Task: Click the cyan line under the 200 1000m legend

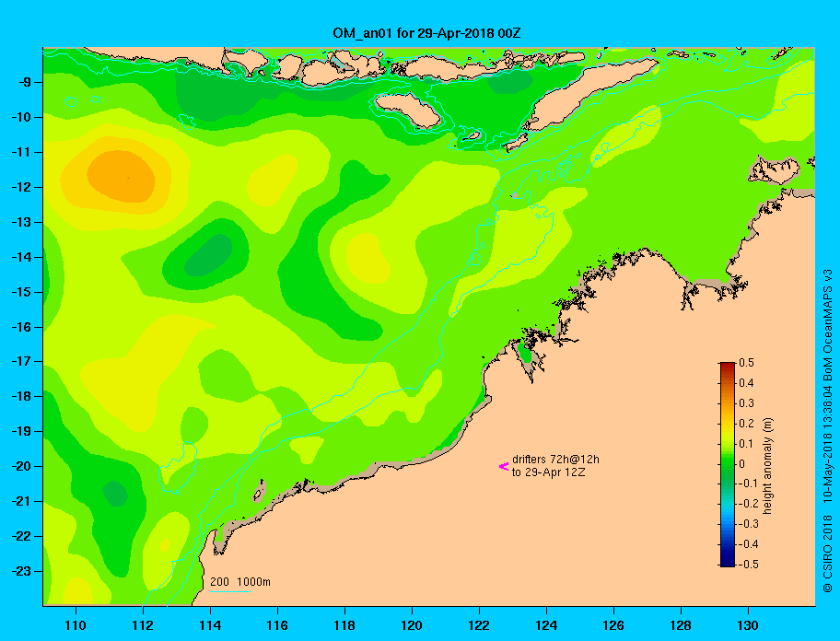Action: pyautogui.click(x=230, y=591)
